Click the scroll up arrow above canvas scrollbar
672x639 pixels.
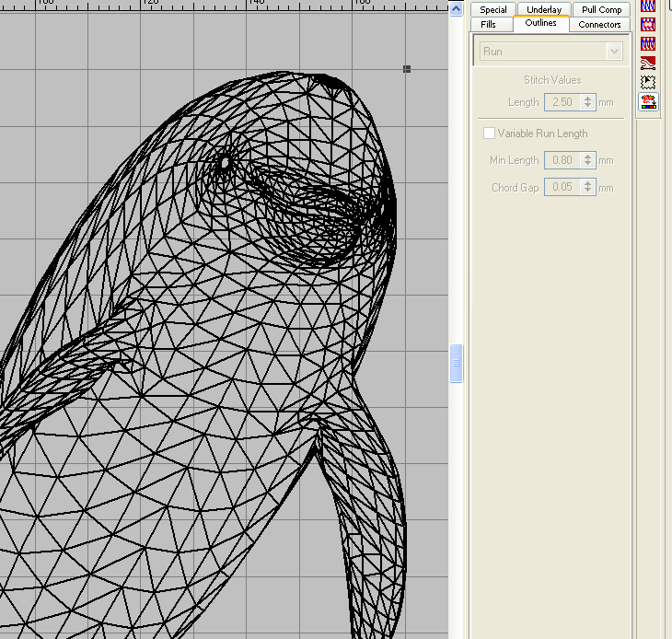[456, 8]
